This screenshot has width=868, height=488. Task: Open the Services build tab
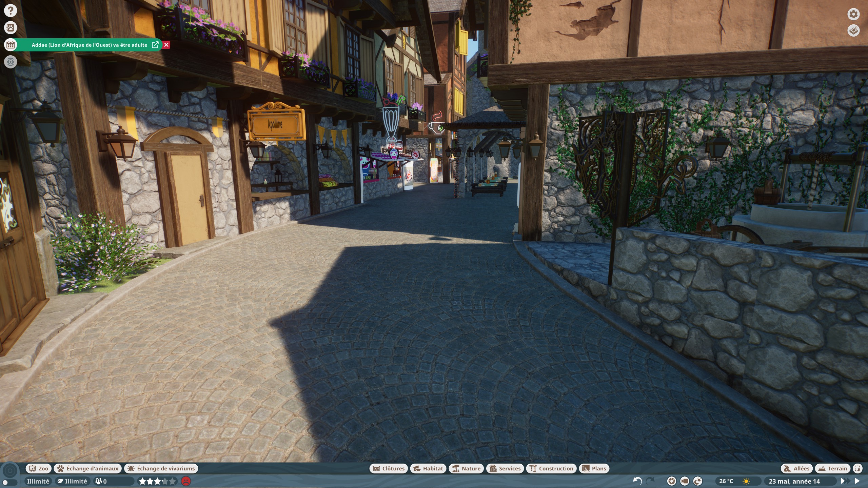(x=505, y=468)
